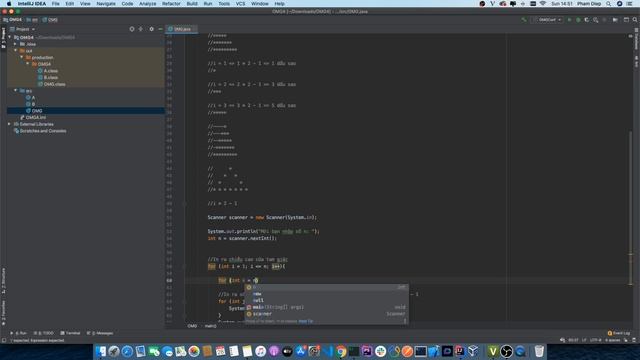
Task: Click the main() breadcrumb at editor bottom
Action: click(211, 326)
